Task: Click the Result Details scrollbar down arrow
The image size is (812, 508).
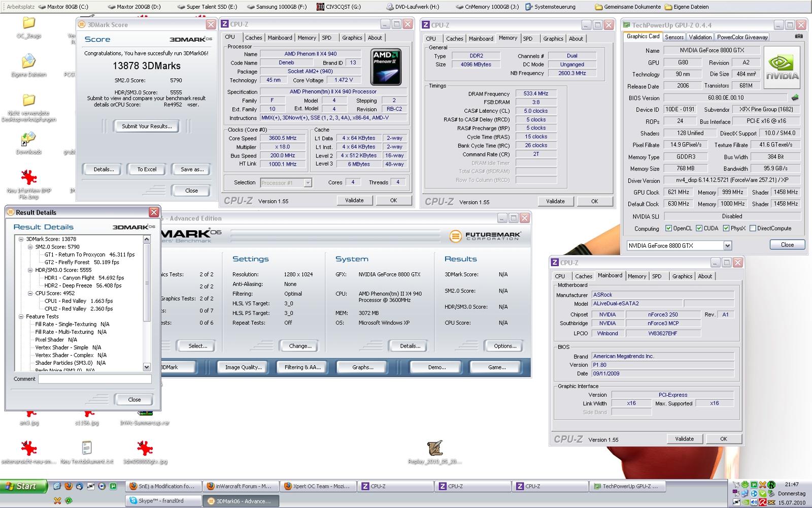Action: 147,367
